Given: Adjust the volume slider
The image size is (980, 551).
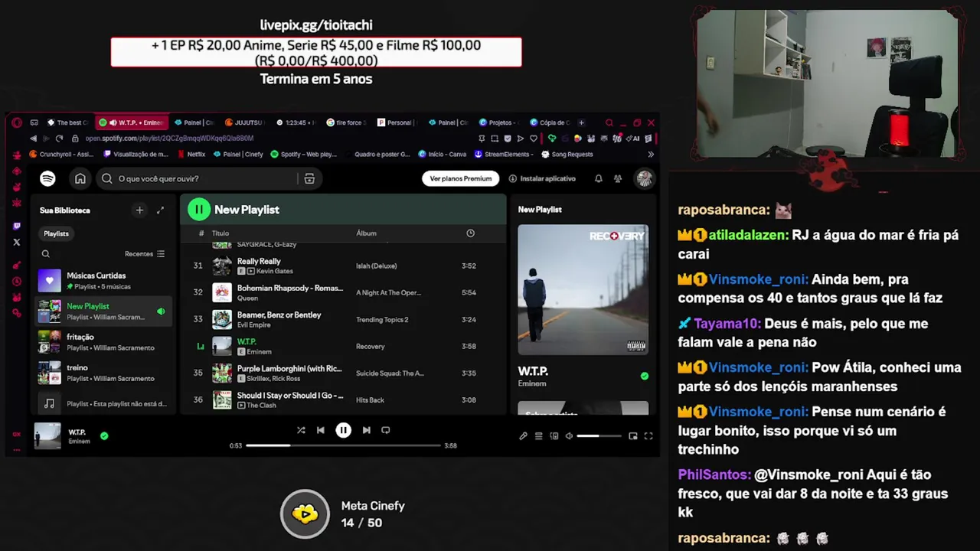Looking at the screenshot, I should (599, 436).
